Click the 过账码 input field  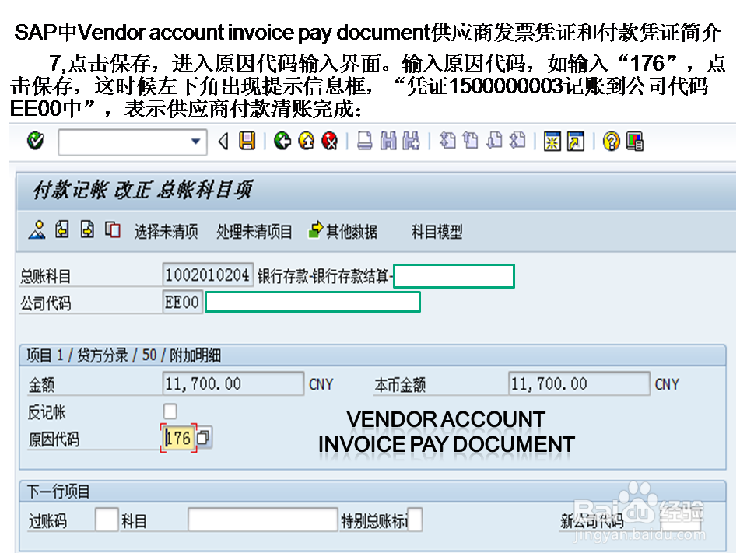107,520
